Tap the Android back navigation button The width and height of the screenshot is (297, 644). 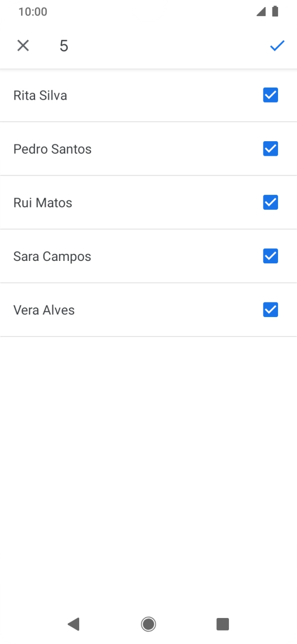pos(74,624)
